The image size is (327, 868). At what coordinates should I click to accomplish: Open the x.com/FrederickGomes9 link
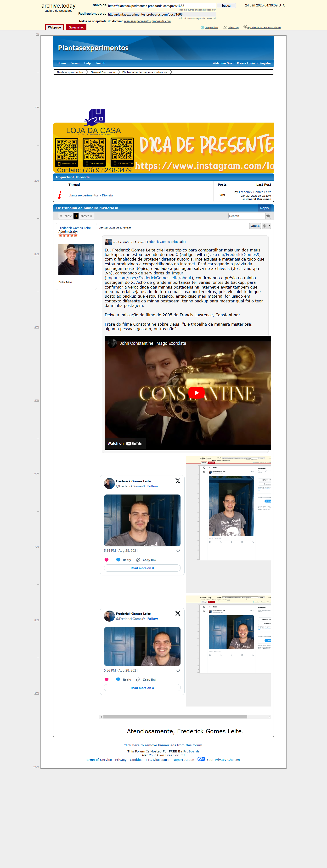pos(236,254)
